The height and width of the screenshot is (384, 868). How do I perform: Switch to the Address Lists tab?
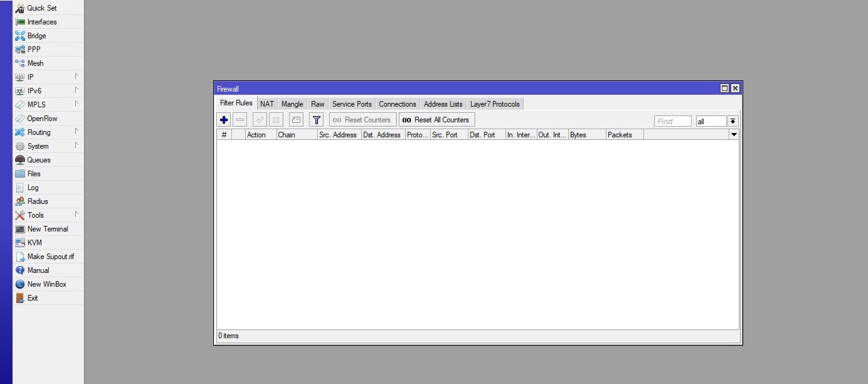click(x=443, y=104)
